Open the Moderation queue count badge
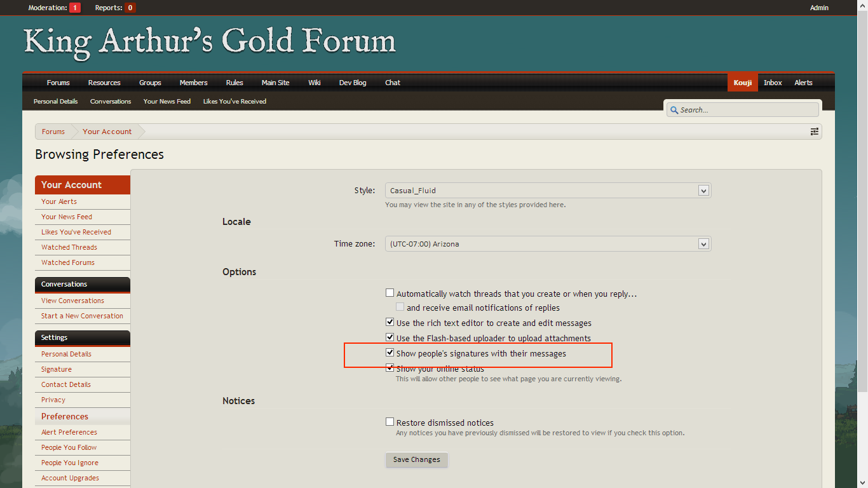The height and width of the screenshot is (488, 868). click(x=75, y=8)
